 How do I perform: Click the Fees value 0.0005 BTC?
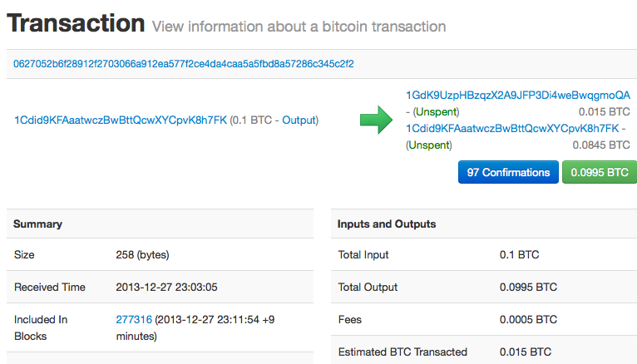pyautogui.click(x=528, y=320)
